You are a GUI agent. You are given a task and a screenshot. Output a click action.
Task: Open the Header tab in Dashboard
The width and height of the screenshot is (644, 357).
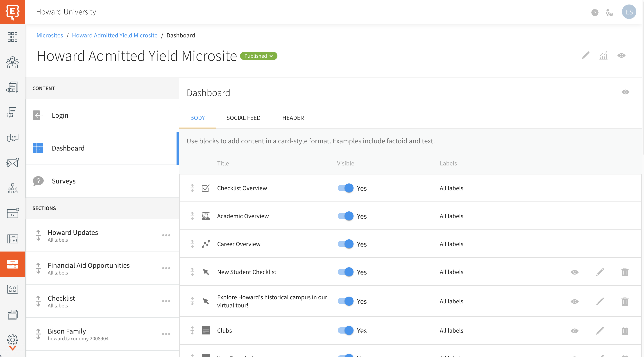[x=293, y=118]
